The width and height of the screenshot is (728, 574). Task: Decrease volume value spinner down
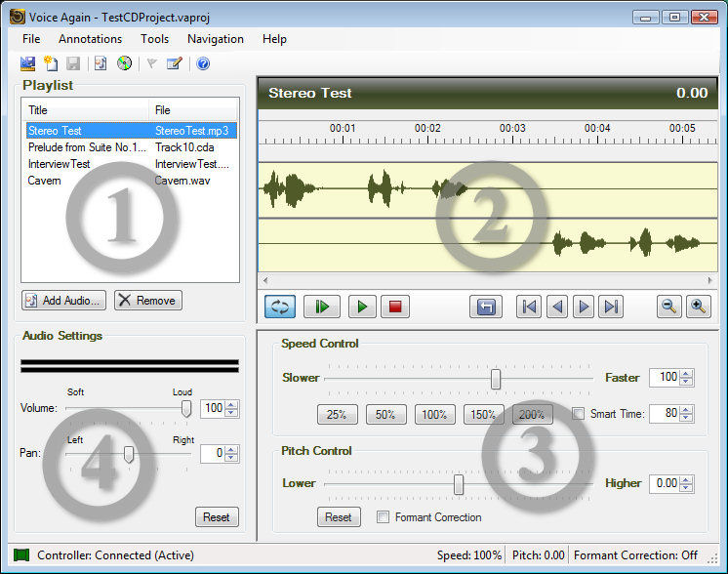[231, 413]
